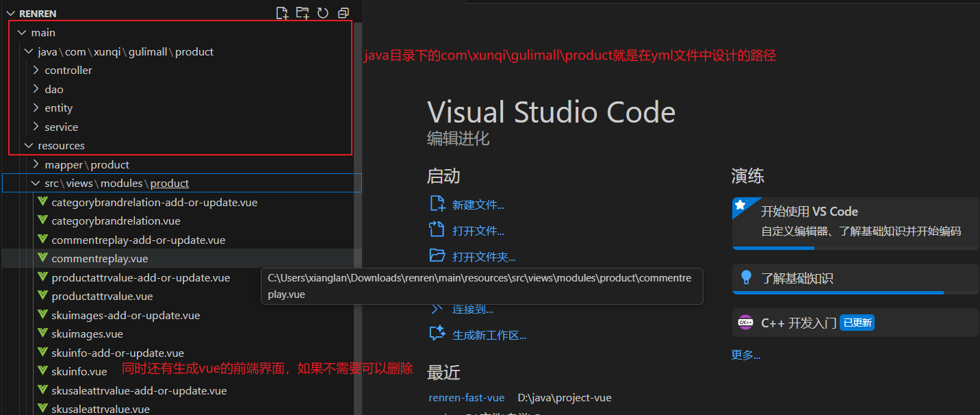Click the Vue icon beside commentreplay-add-or-update.vue
980x415 pixels.
click(42, 240)
